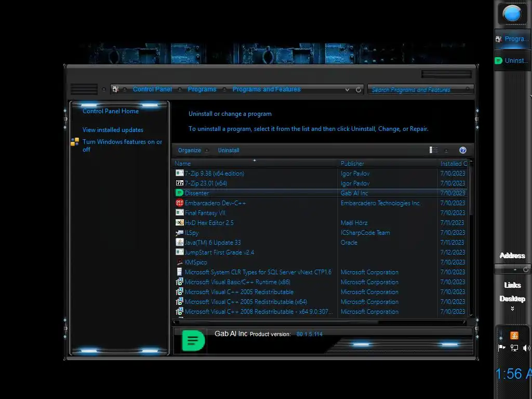Click the Final Fantasy VII program icon

point(179,212)
